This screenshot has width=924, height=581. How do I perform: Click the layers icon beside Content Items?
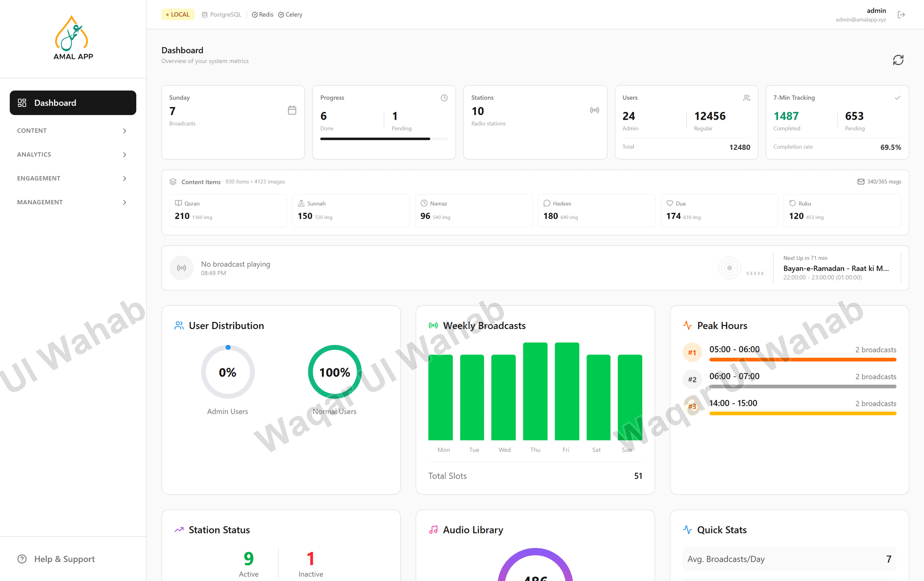pos(173,181)
